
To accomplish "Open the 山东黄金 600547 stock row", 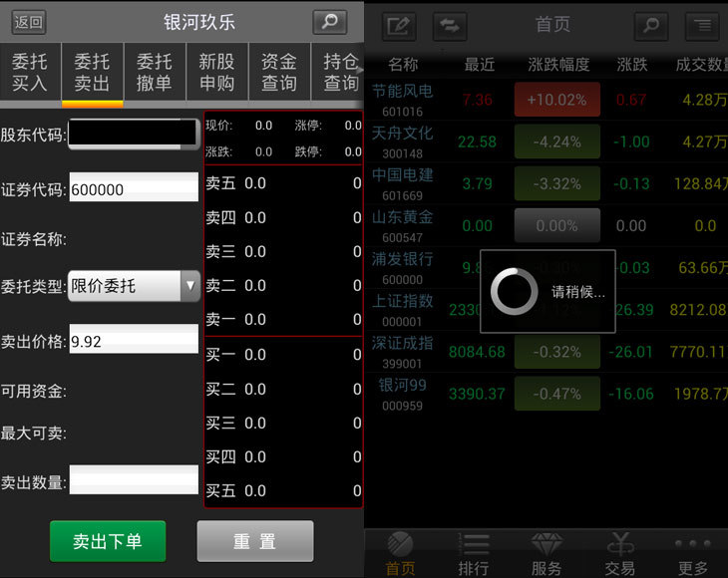I will (x=546, y=225).
